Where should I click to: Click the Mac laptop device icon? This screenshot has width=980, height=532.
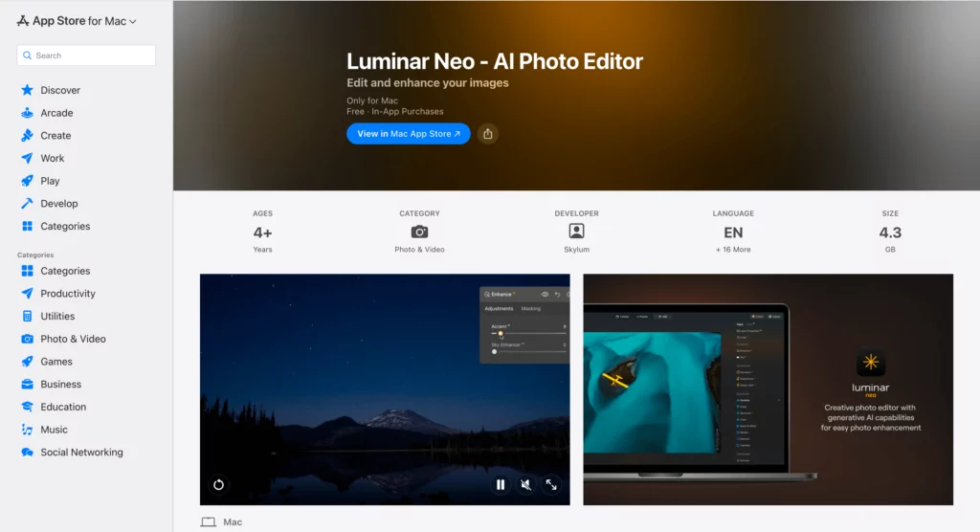pos(208,522)
